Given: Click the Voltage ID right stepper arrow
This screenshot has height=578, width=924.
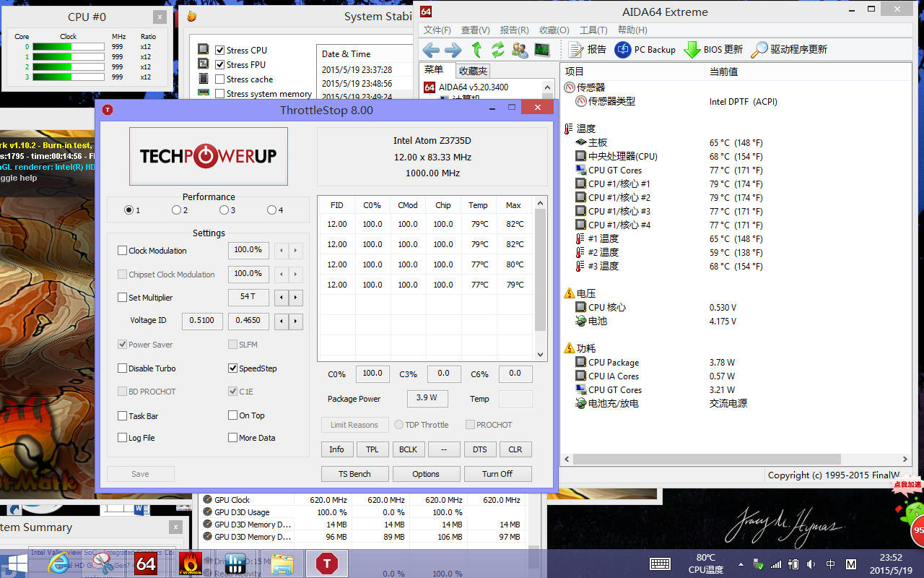Looking at the screenshot, I should coord(295,321).
